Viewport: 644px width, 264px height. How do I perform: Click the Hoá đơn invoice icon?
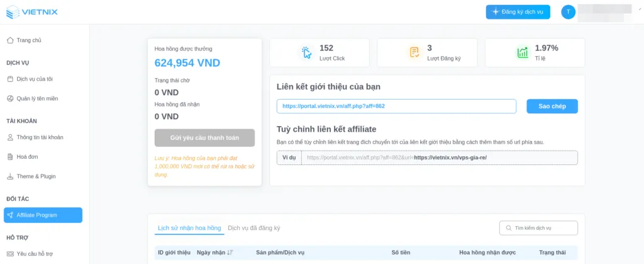pyautogui.click(x=10, y=157)
